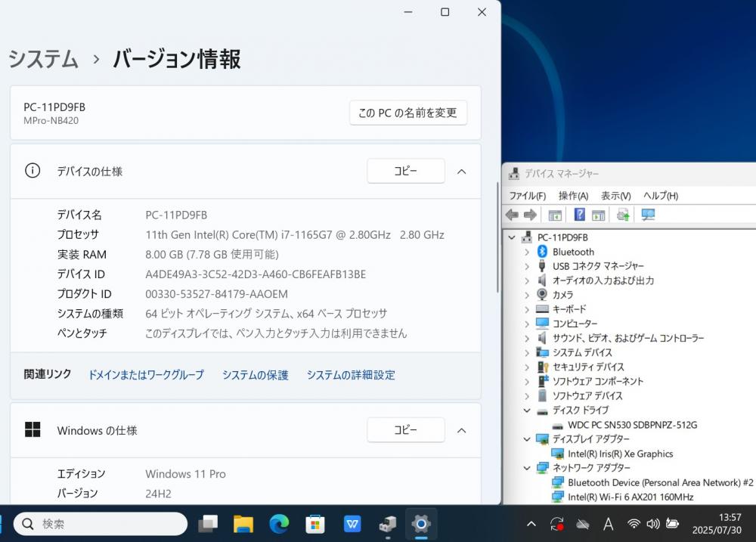Expand the カメラ category
The image size is (756, 542).
pos(527,295)
